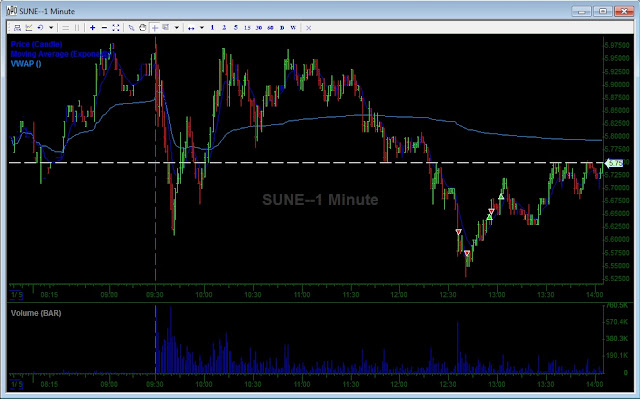The image size is (640, 399).
Task: Click the lowest red triangle marker near 5.575
Action: pyautogui.click(x=467, y=253)
